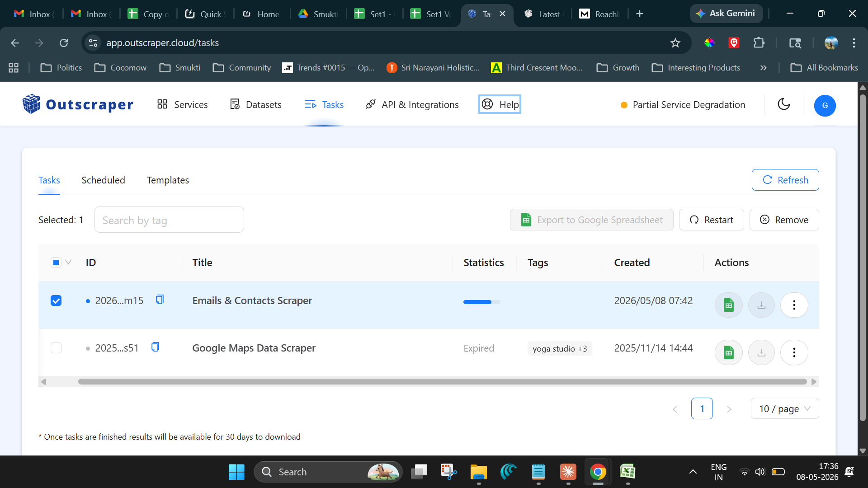Switch to dark mode with moon icon

pos(783,104)
